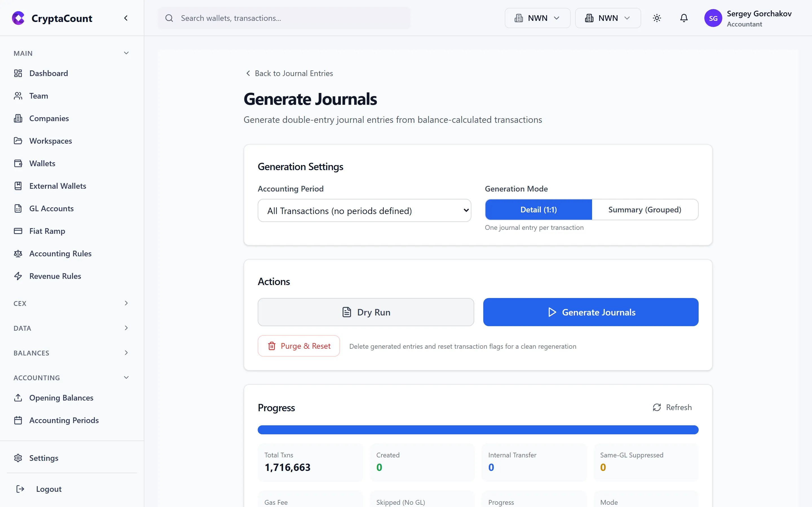812x507 pixels.
Task: Select the Accounting Rules scale icon
Action: click(18, 253)
